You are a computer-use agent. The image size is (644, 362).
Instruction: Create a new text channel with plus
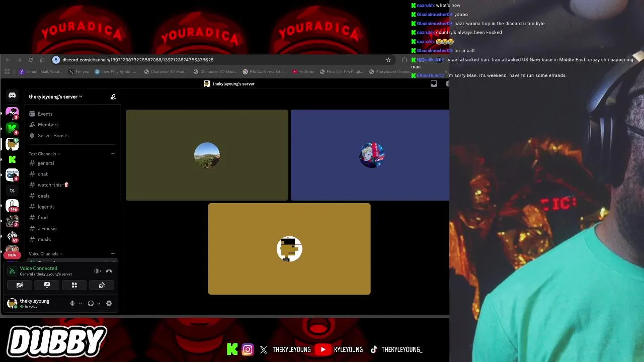(113, 154)
